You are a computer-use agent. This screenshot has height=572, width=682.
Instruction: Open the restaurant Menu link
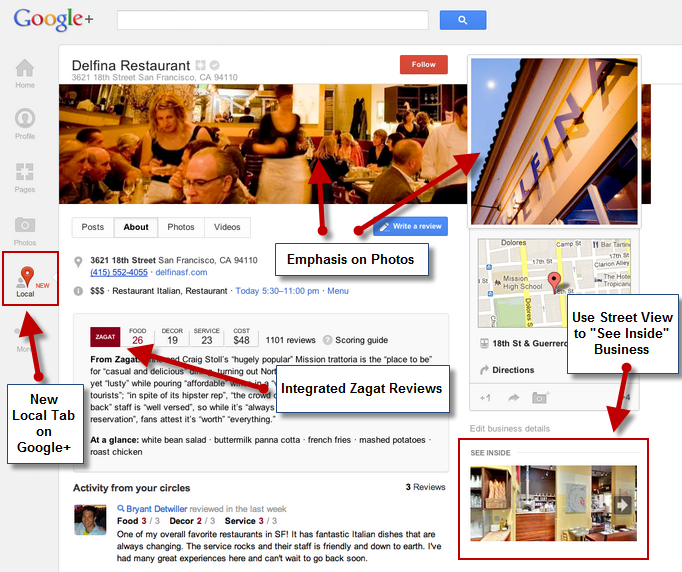pyautogui.click(x=338, y=291)
